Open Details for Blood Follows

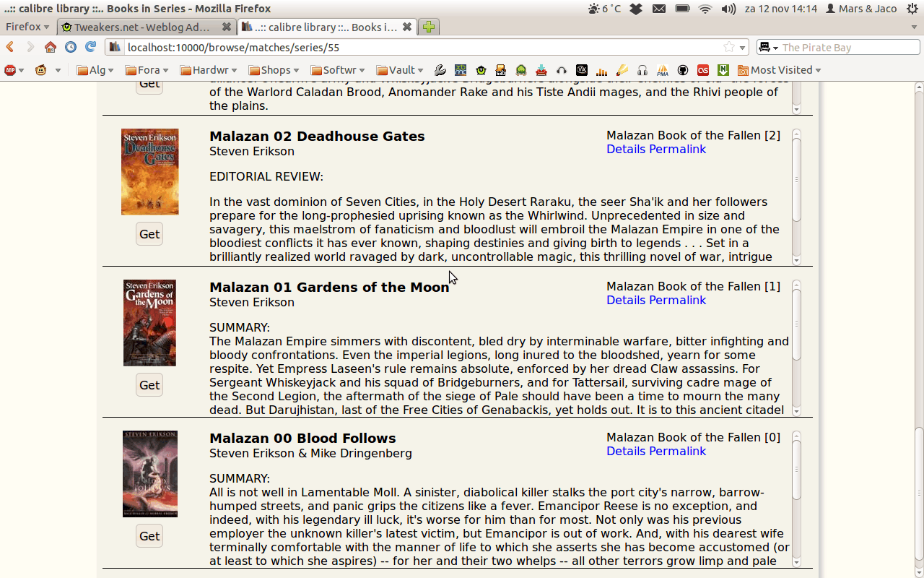(626, 451)
